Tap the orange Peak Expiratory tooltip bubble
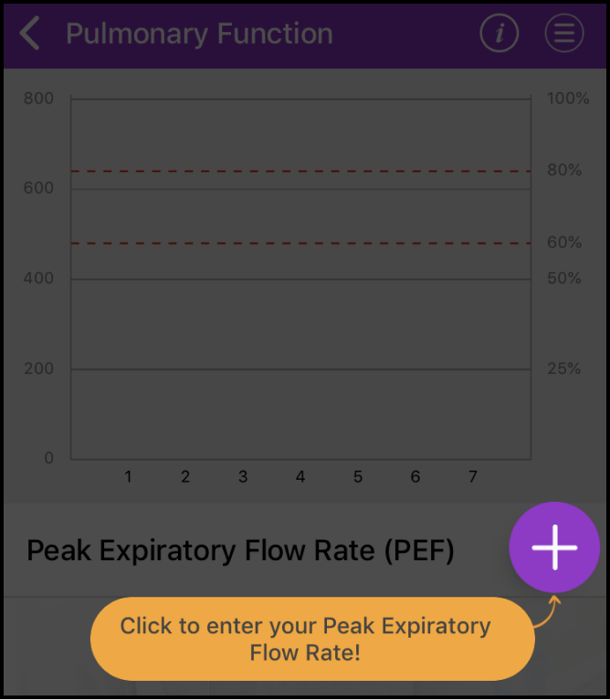The image size is (610, 700). click(x=310, y=639)
